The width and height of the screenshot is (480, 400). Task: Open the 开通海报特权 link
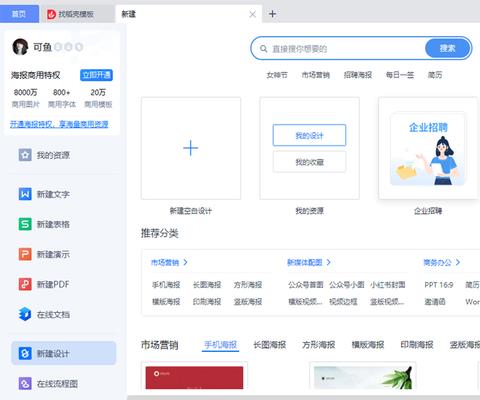(59, 124)
